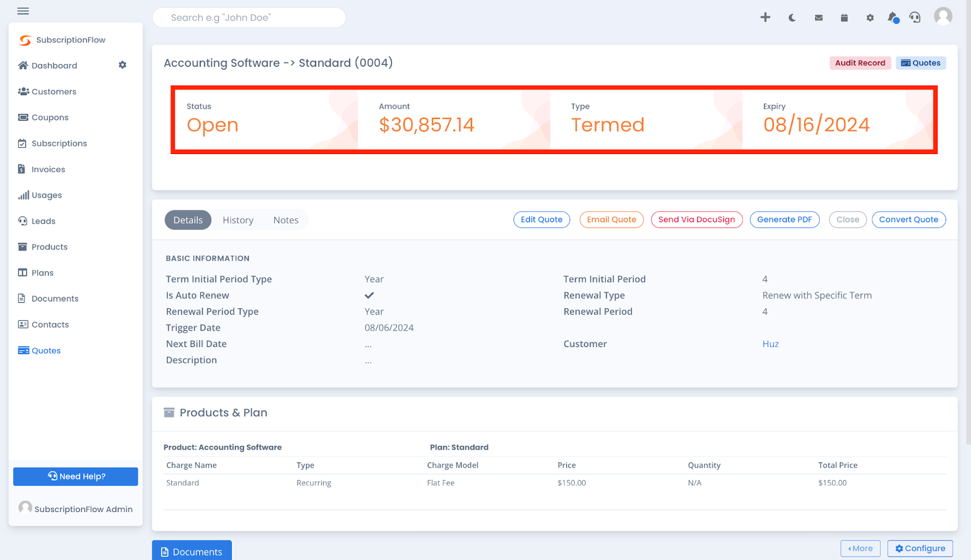Open Plans in sidebar

pyautogui.click(x=36, y=273)
